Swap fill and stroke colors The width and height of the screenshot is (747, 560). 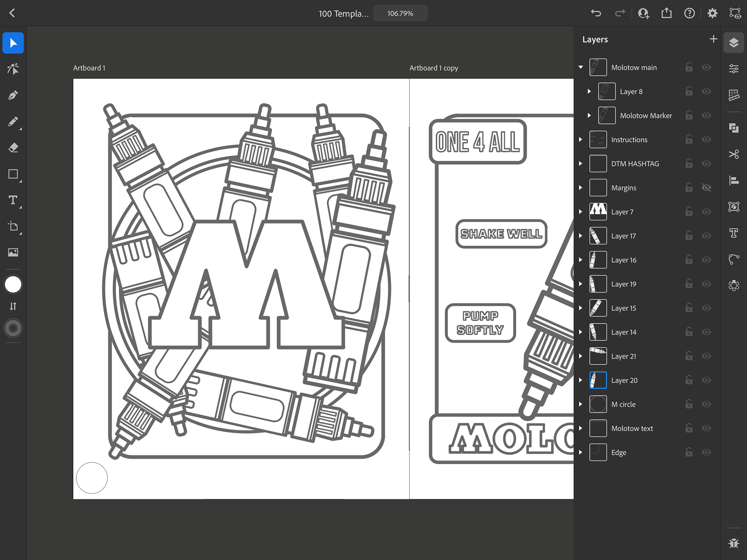13,306
